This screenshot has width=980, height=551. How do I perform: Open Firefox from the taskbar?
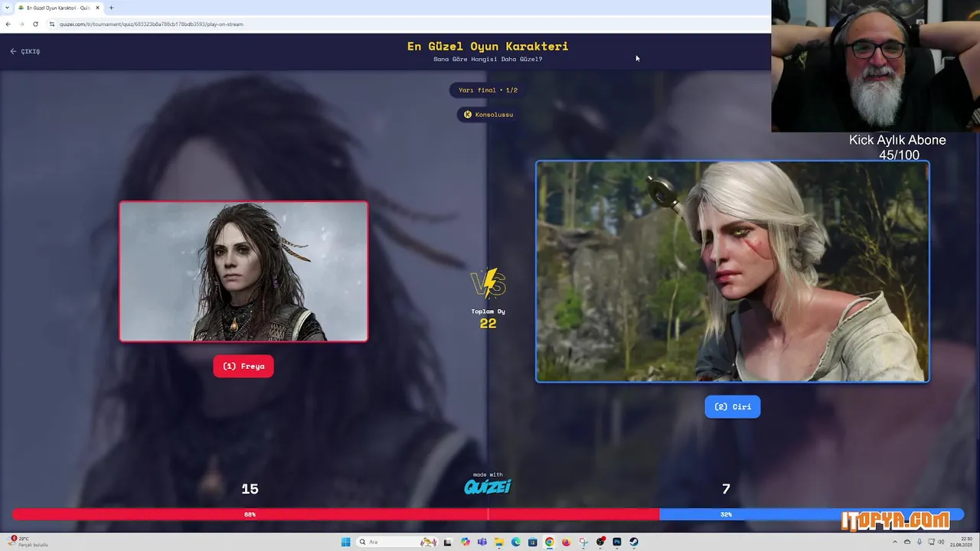click(567, 542)
